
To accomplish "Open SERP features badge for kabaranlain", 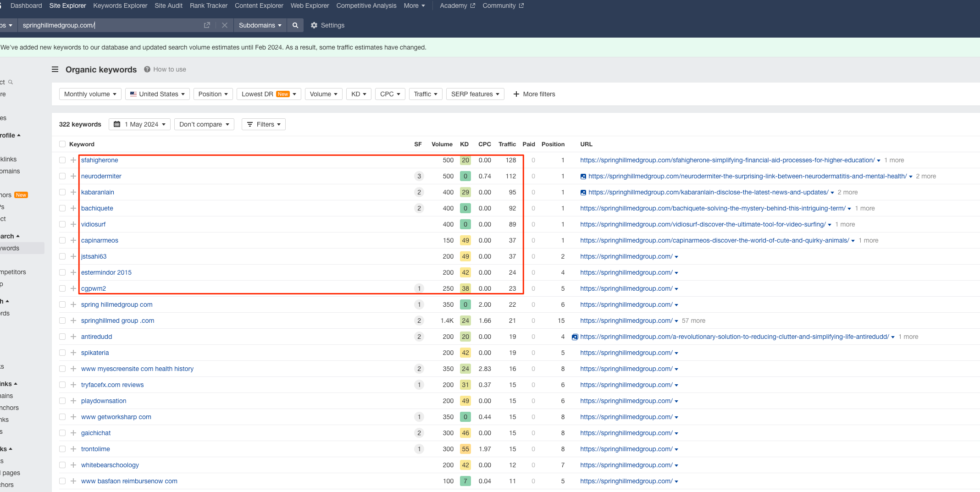I will pyautogui.click(x=419, y=192).
